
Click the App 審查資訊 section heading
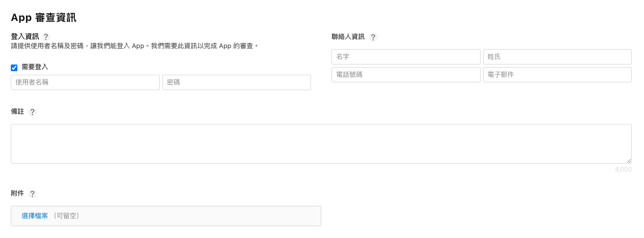44,18
